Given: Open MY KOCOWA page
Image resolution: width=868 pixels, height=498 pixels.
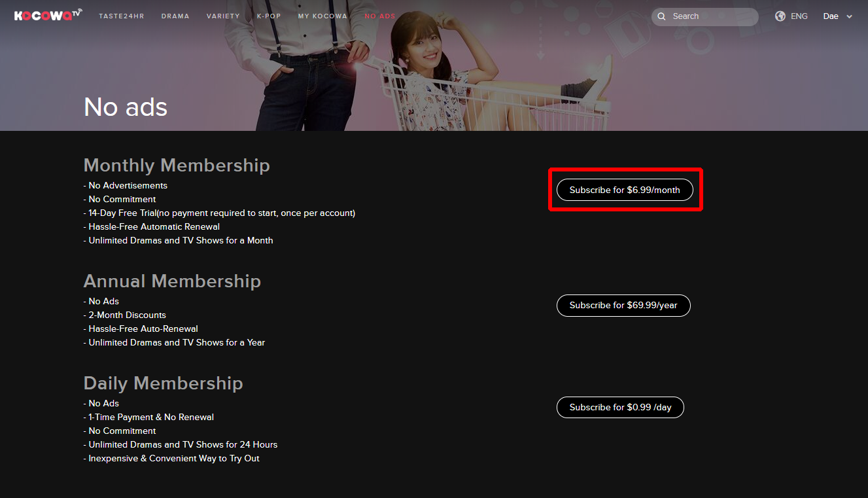Looking at the screenshot, I should [322, 16].
